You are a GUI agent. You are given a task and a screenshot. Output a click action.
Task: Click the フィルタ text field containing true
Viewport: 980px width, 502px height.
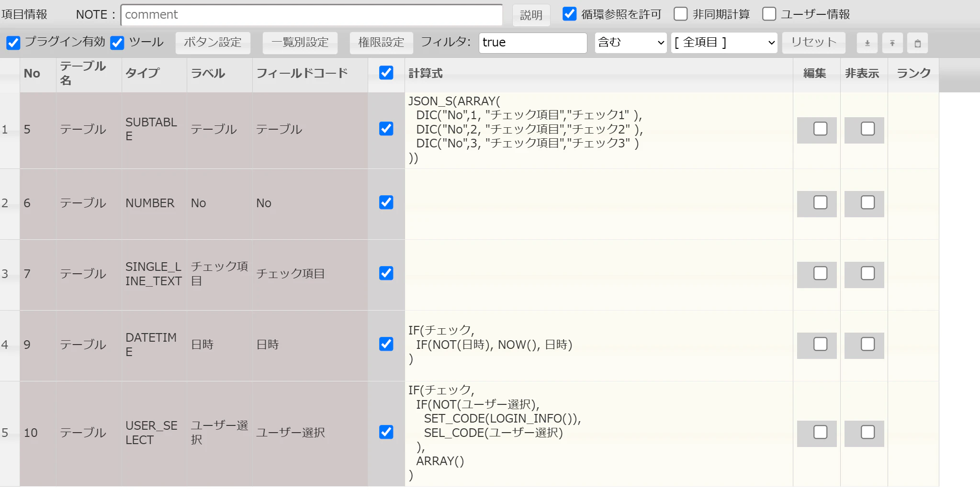(533, 43)
